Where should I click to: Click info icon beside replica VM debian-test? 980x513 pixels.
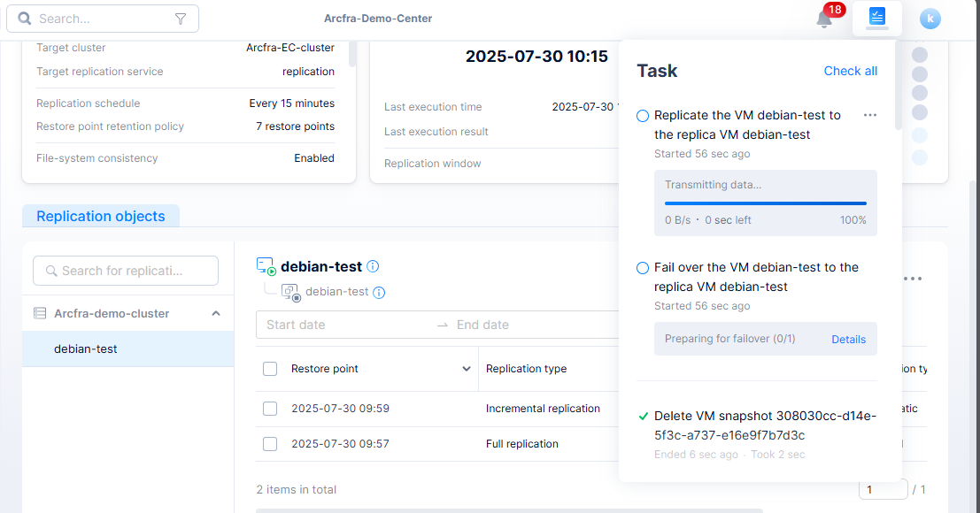tap(379, 292)
